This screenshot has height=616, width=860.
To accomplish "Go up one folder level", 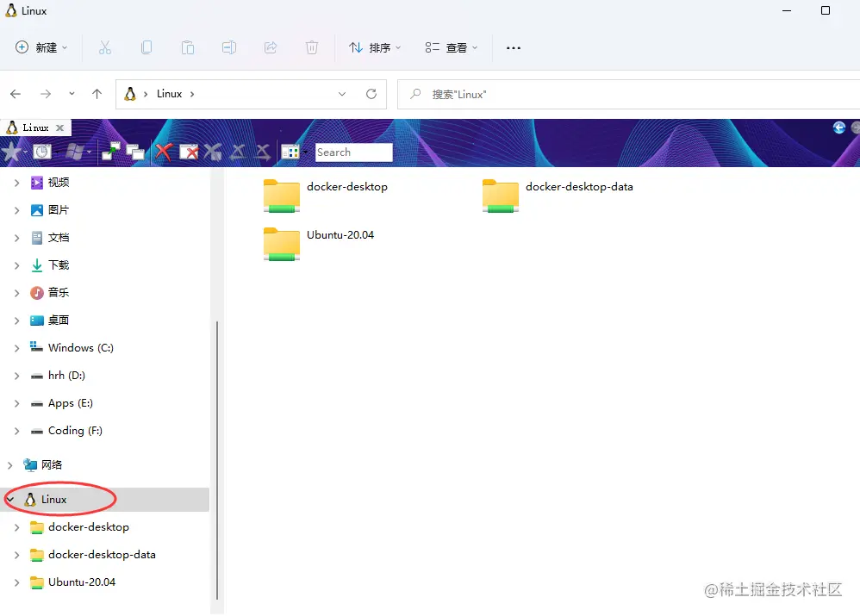I will [x=97, y=95].
